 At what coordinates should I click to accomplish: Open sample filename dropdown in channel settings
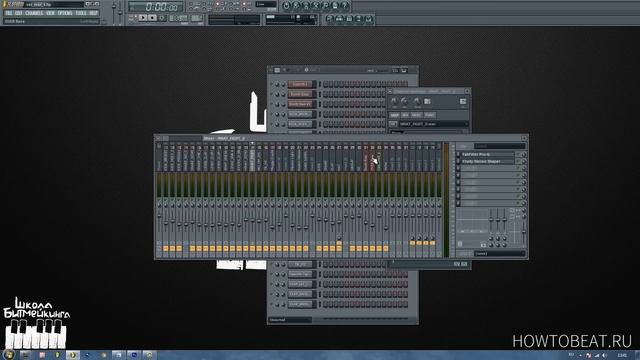(433, 124)
